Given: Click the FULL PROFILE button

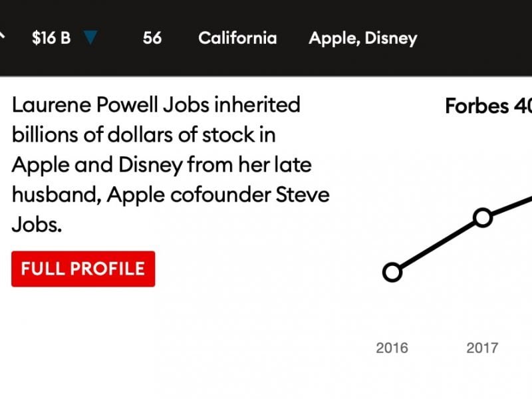Looking at the screenshot, I should (x=82, y=269).
